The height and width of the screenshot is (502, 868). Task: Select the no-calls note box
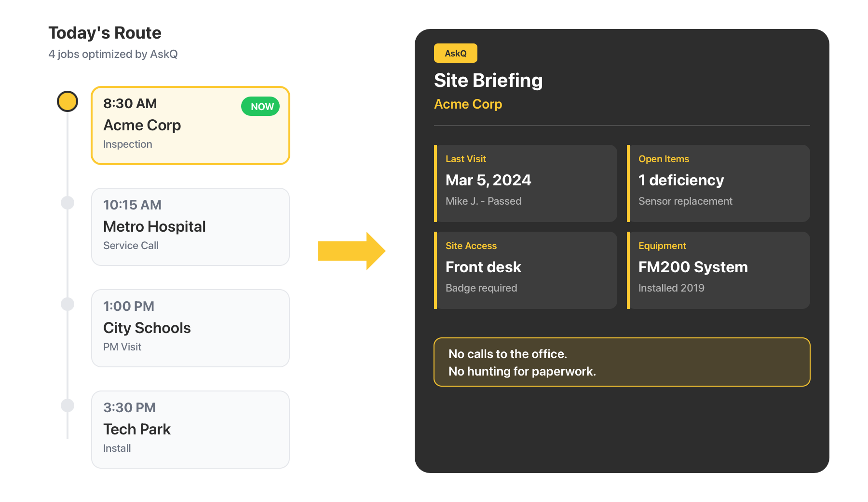[622, 363]
